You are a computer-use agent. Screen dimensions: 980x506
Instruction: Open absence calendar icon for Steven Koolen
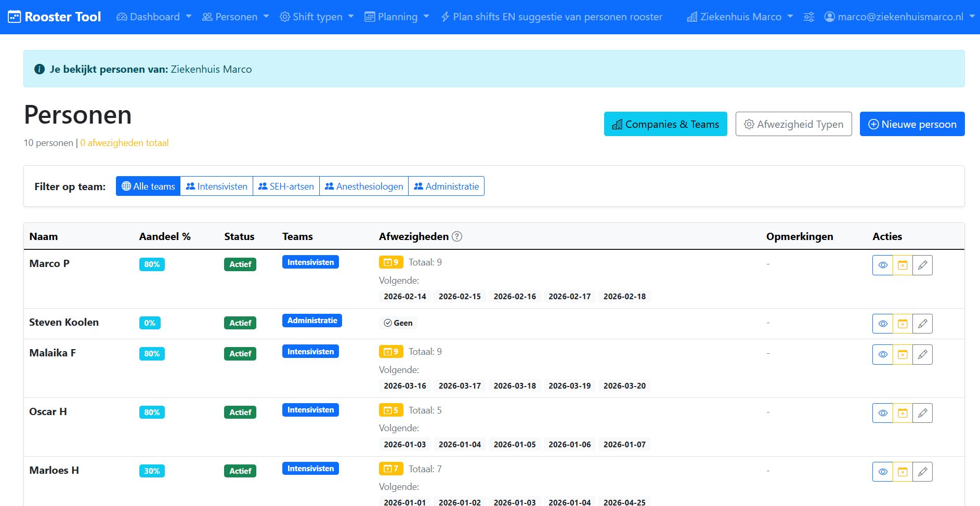point(903,323)
